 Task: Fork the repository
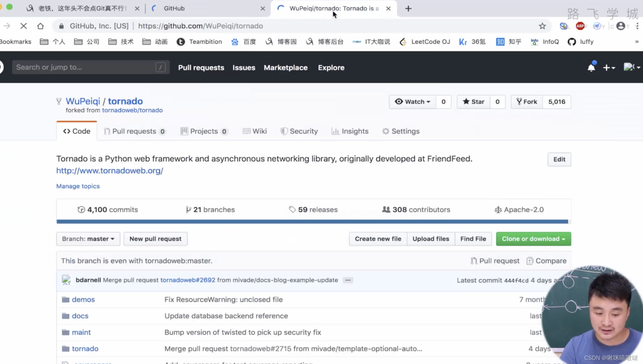(527, 102)
